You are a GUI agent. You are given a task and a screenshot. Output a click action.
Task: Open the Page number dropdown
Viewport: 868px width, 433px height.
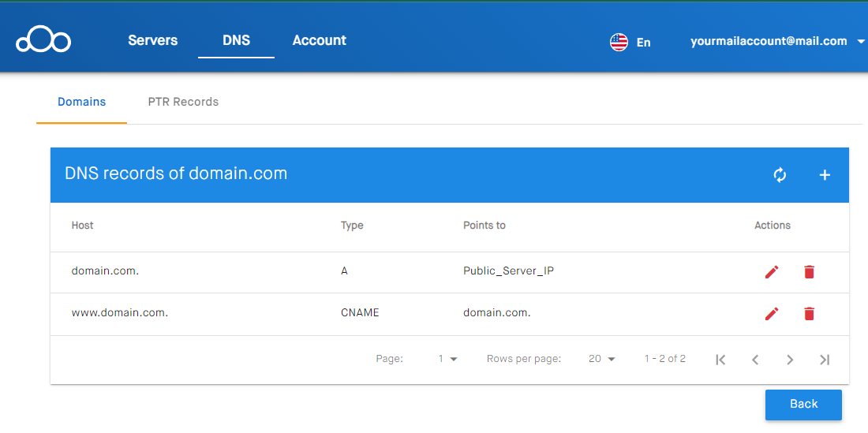[447, 359]
